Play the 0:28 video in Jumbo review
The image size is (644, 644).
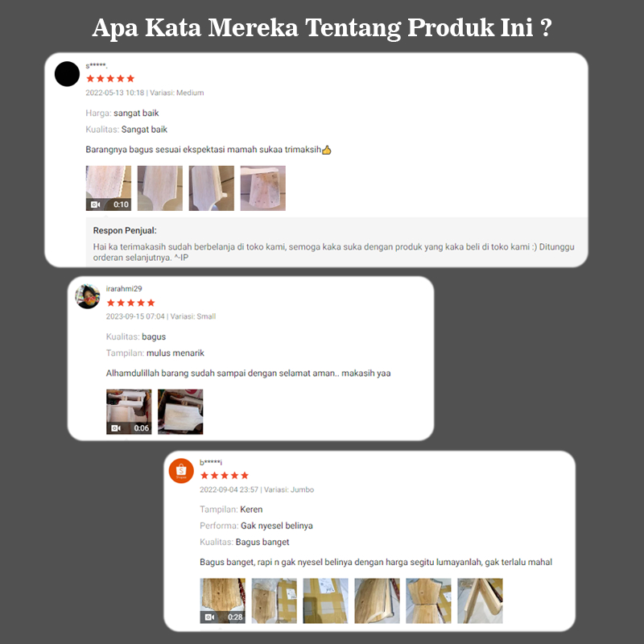point(223,601)
